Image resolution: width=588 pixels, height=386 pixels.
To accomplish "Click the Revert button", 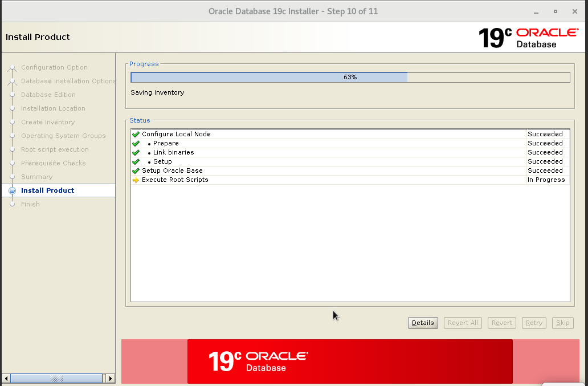I will click(502, 323).
